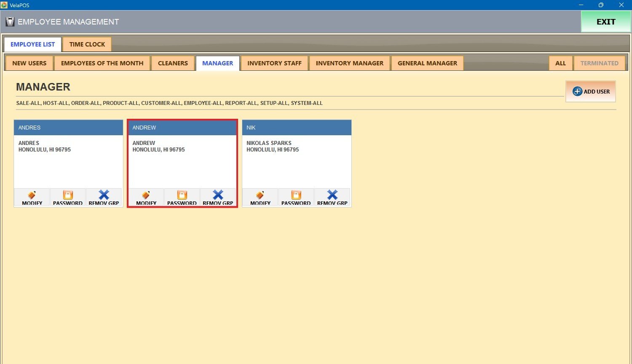Screen dimensions: 632x364
Task: Click the Modify pencil icon for Andres
Action: (32, 197)
